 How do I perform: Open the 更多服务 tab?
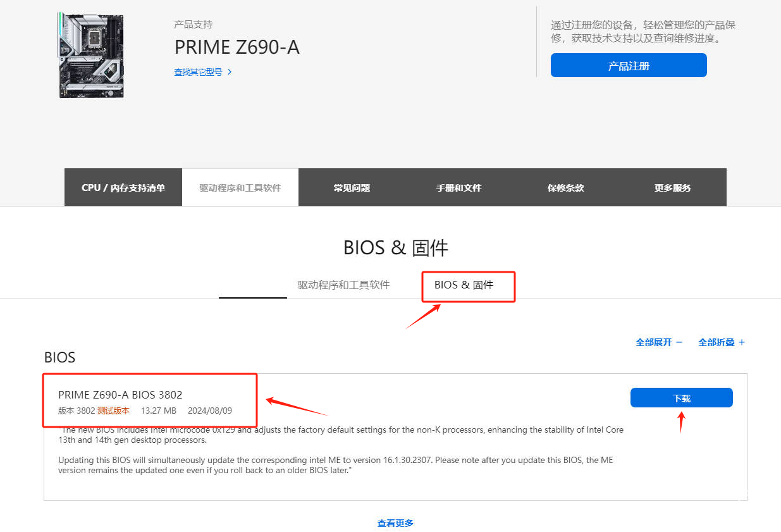[672, 188]
